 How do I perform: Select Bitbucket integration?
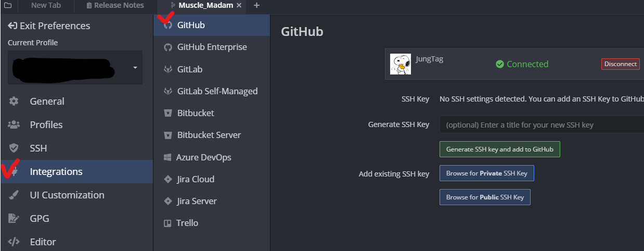pyautogui.click(x=212, y=113)
